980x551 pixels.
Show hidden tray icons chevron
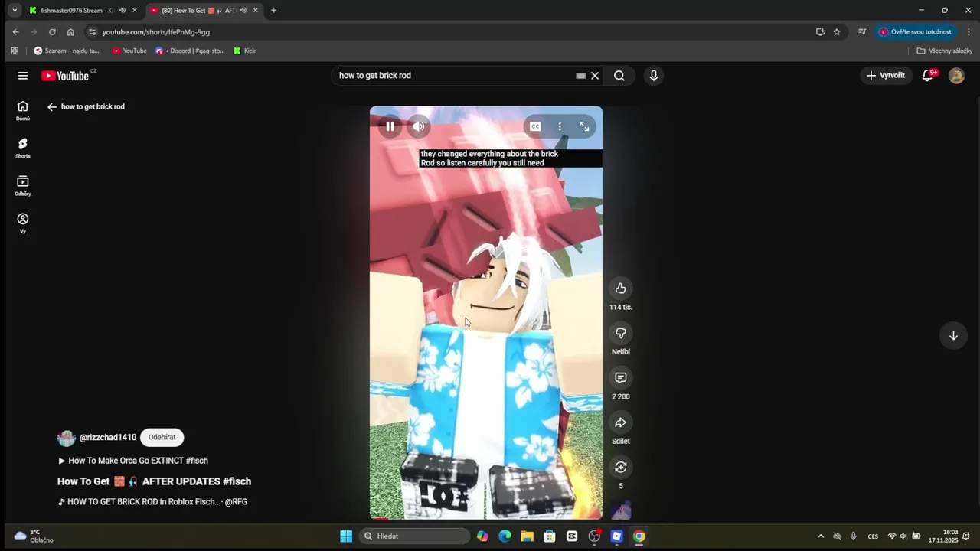821,536
